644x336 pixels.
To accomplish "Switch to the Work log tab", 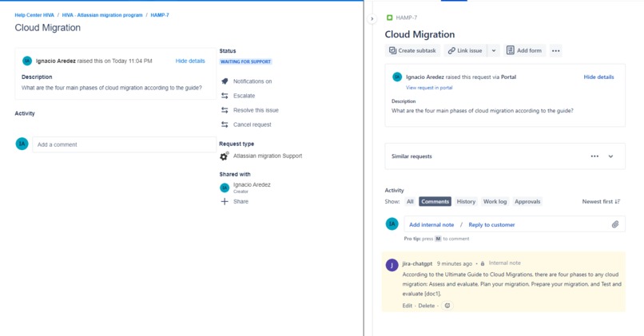I will (x=495, y=201).
